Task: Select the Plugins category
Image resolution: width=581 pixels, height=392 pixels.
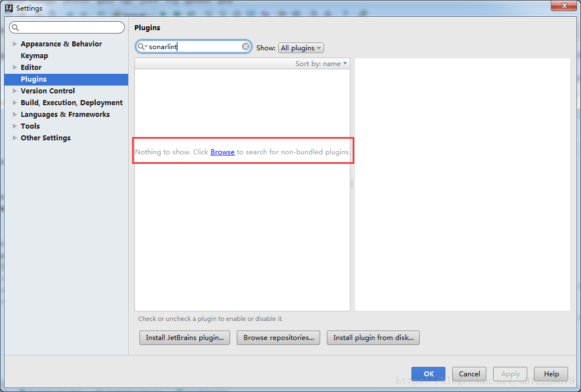Action: pyautogui.click(x=66, y=79)
